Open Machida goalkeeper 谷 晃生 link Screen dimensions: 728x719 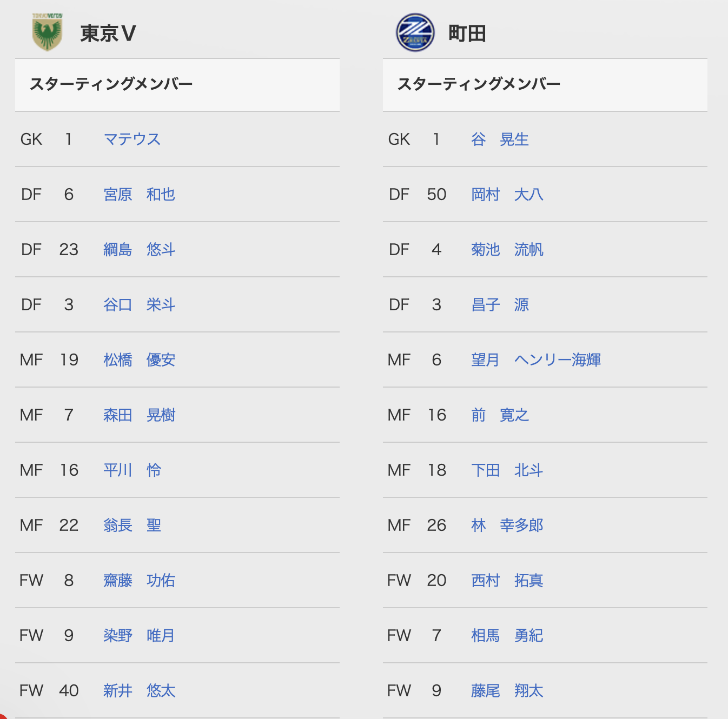[x=500, y=139]
